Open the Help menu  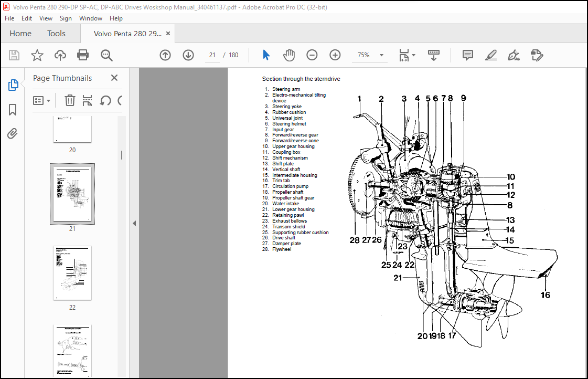(116, 18)
